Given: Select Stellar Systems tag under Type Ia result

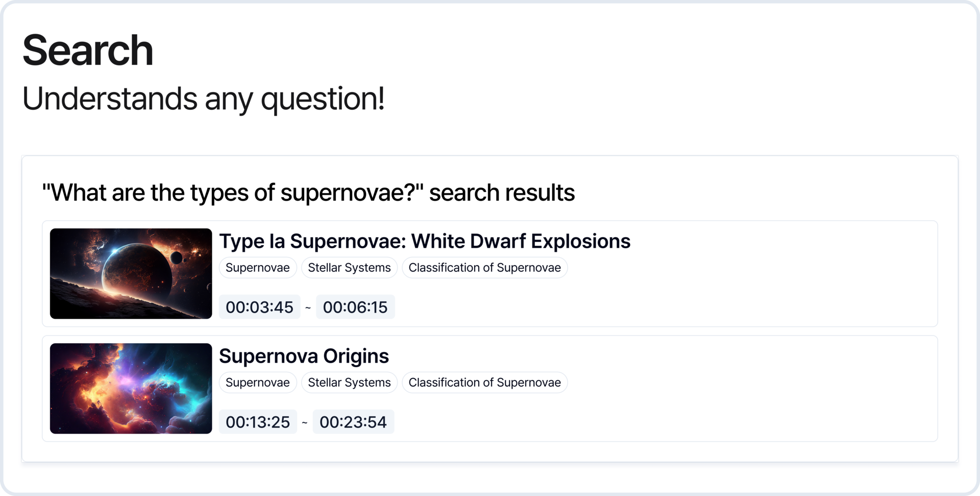Looking at the screenshot, I should (349, 268).
